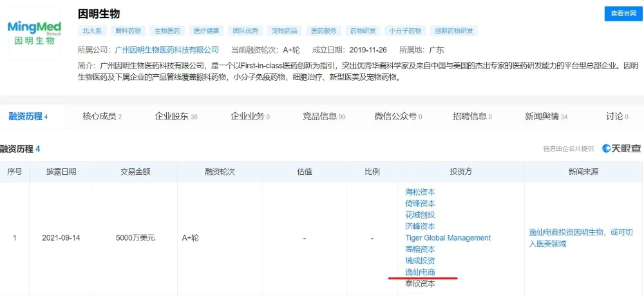Click the 估值 column header
644x296 pixels.
click(x=305, y=172)
